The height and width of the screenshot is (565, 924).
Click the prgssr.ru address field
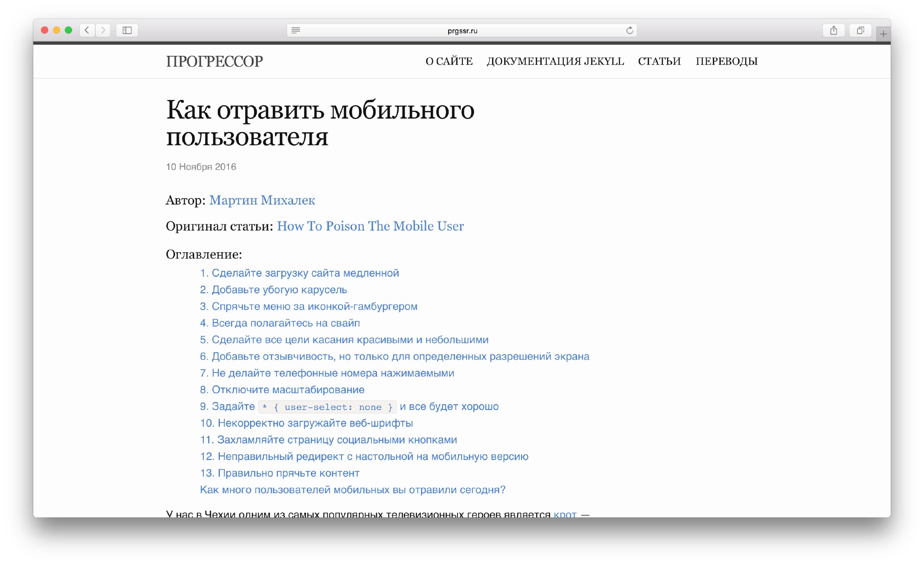pos(462,30)
